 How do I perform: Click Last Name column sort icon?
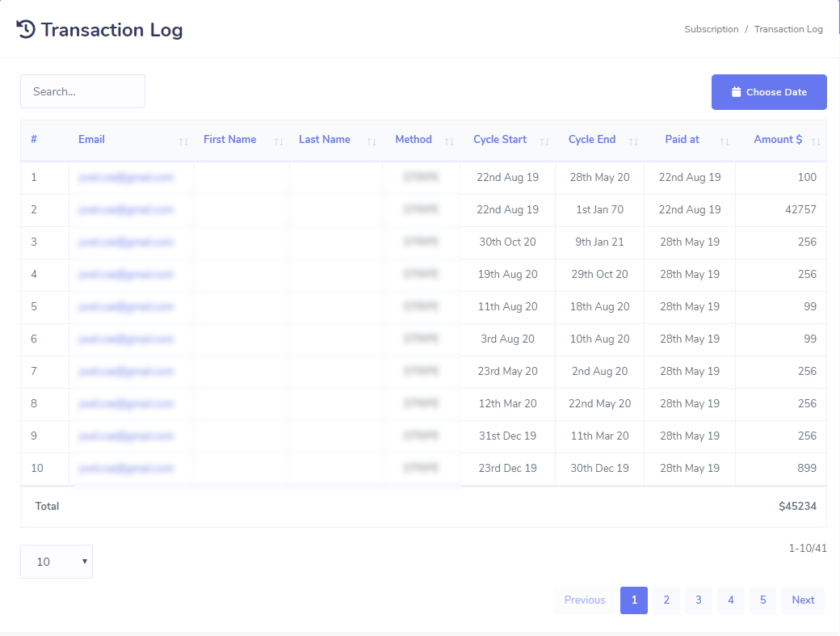[372, 141]
